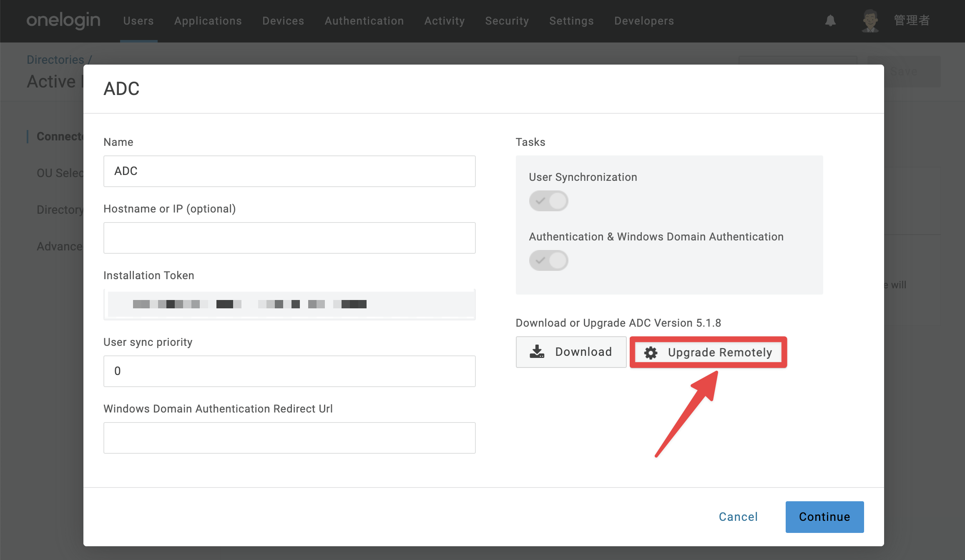Open the Developers menu
965x560 pixels.
[x=644, y=21]
